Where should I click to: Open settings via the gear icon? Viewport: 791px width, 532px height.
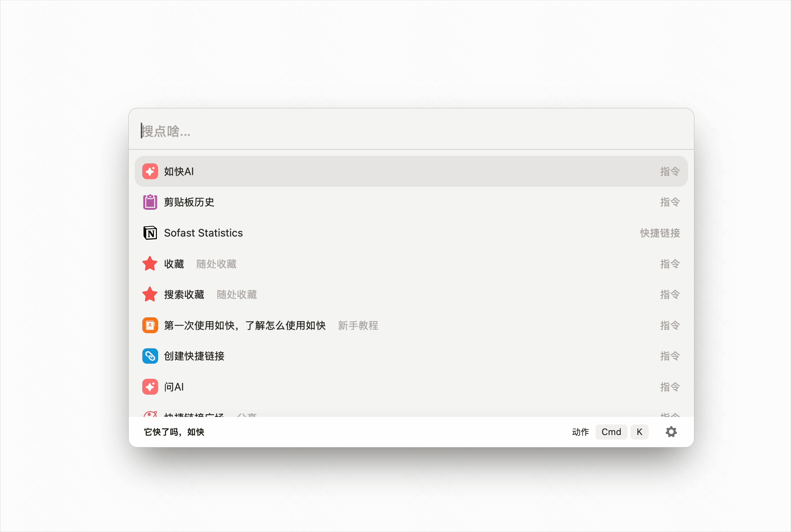(x=671, y=432)
